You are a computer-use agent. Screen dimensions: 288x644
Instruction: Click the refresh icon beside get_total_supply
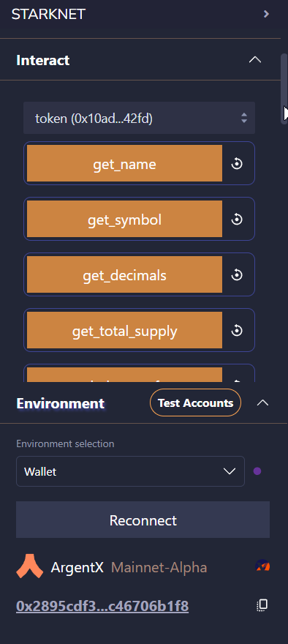(x=237, y=330)
